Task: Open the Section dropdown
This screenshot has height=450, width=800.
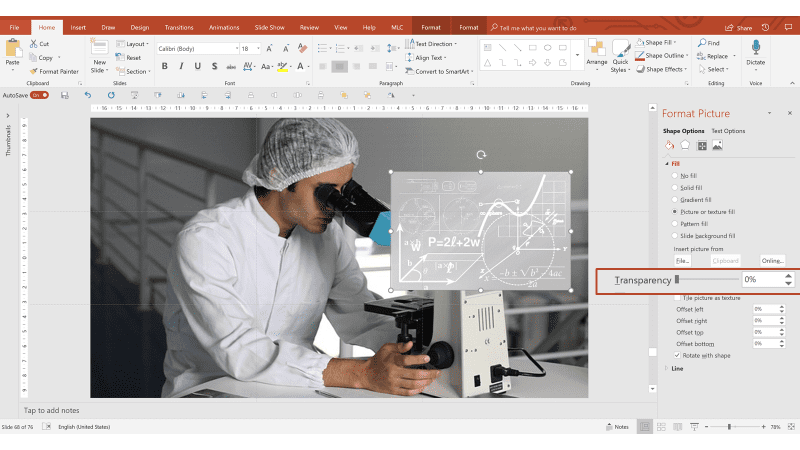Action: 133,71
